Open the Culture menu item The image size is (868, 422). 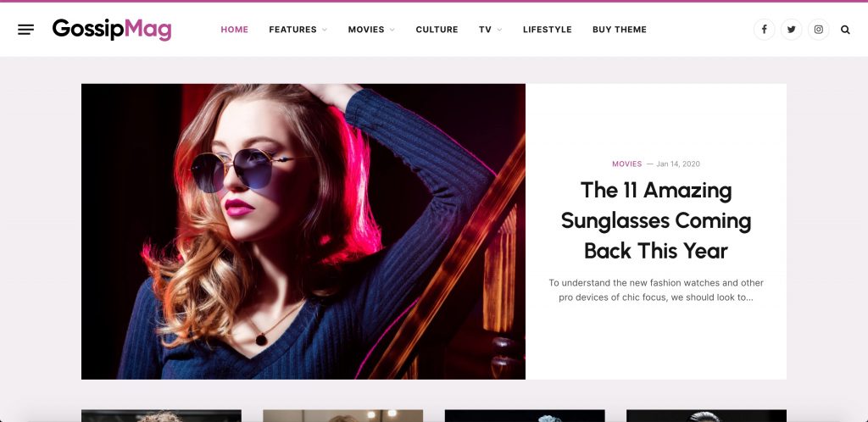pyautogui.click(x=437, y=30)
